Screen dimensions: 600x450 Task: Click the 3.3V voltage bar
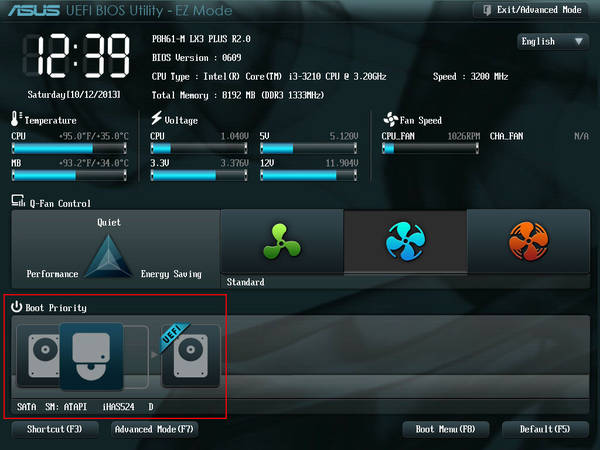click(199, 175)
